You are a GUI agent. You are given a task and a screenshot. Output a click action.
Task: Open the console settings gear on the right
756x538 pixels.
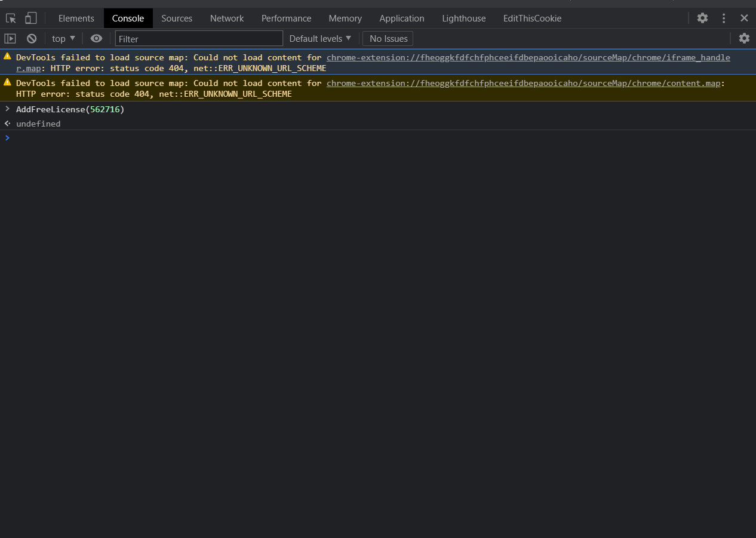(744, 38)
